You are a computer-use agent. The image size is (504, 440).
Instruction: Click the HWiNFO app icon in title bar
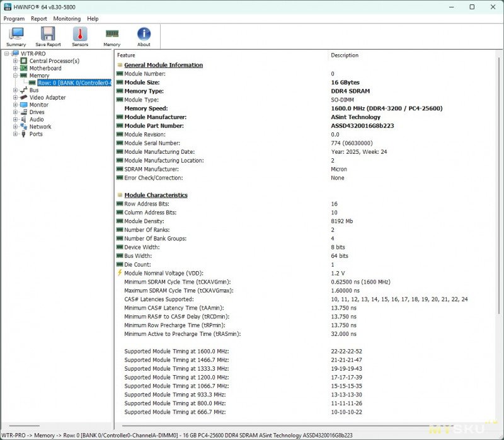coord(8,7)
